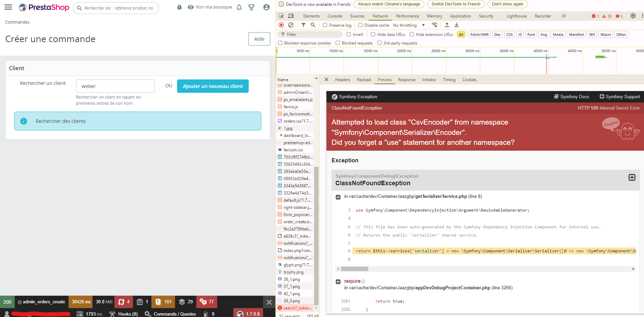The height and width of the screenshot is (317, 644).
Task: Open the Timing tab
Action: (449, 80)
